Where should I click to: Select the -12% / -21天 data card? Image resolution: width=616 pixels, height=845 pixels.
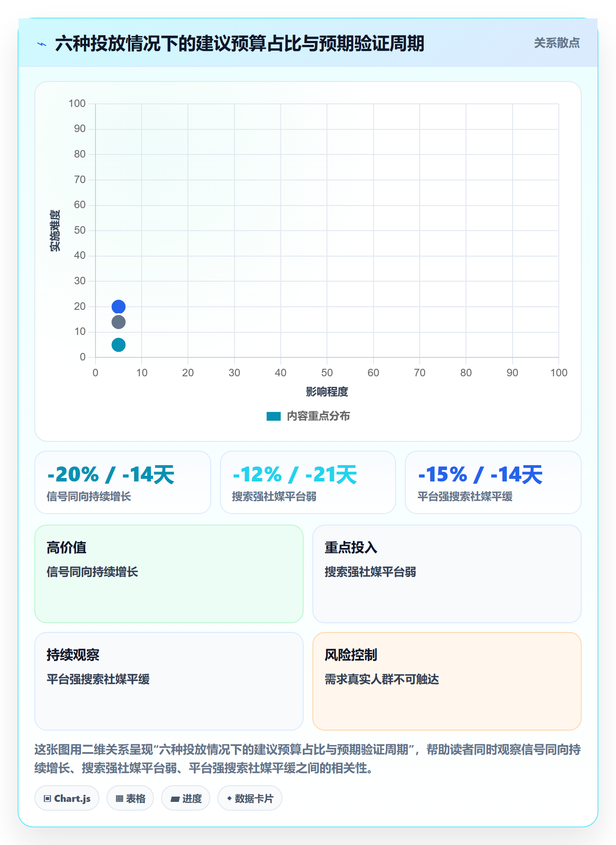click(x=308, y=482)
